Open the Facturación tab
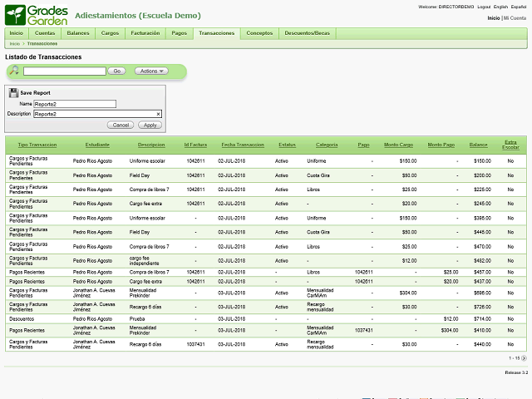The width and height of the screenshot is (532, 399). click(x=145, y=33)
